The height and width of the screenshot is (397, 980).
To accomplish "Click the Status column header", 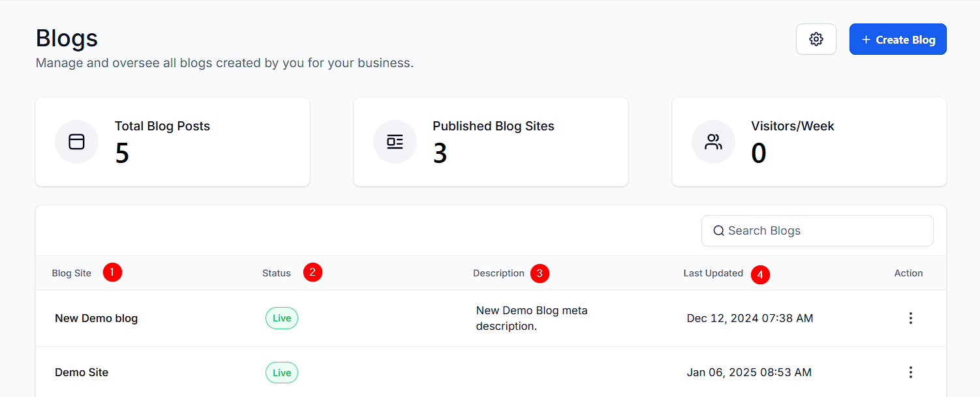I will (x=277, y=273).
